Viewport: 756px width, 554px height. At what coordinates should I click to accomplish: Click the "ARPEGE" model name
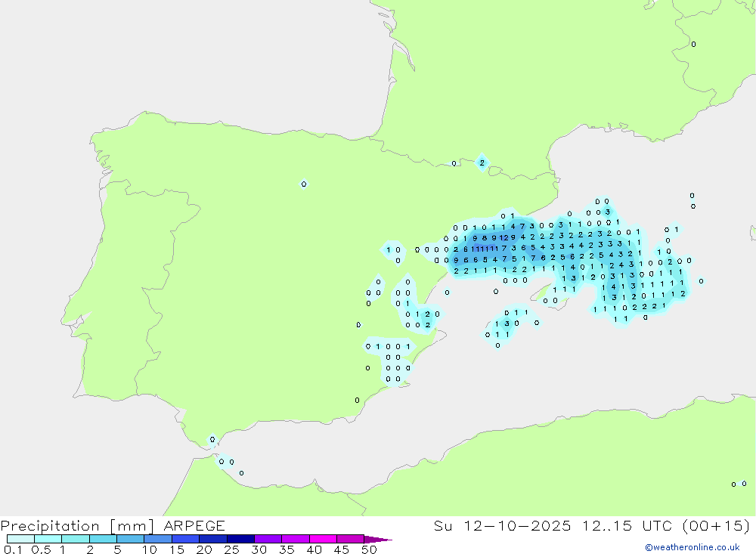[194, 526]
